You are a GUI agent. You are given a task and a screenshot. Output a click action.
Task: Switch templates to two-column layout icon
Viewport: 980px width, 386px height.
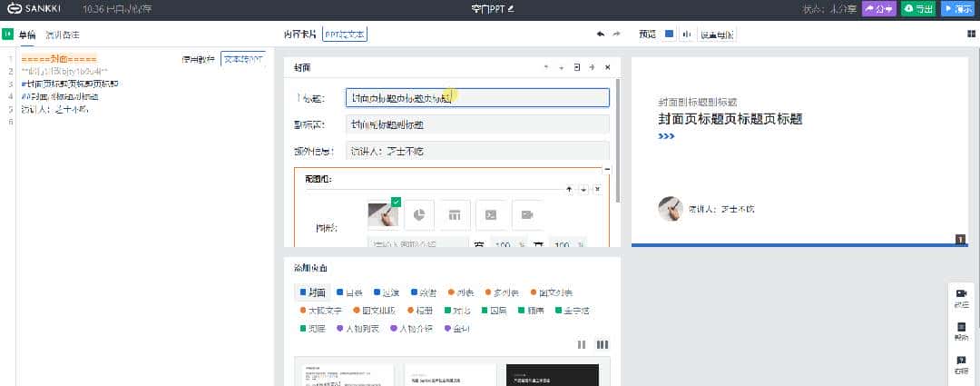tap(582, 345)
